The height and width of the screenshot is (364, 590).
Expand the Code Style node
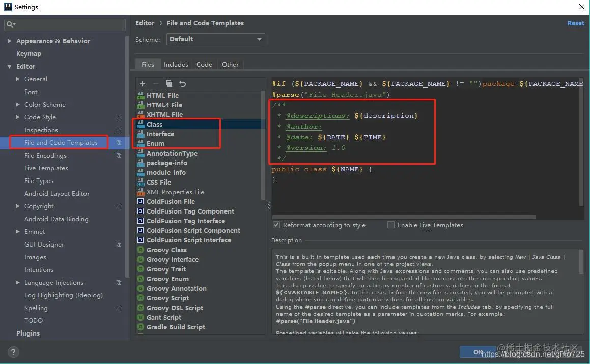tap(18, 117)
